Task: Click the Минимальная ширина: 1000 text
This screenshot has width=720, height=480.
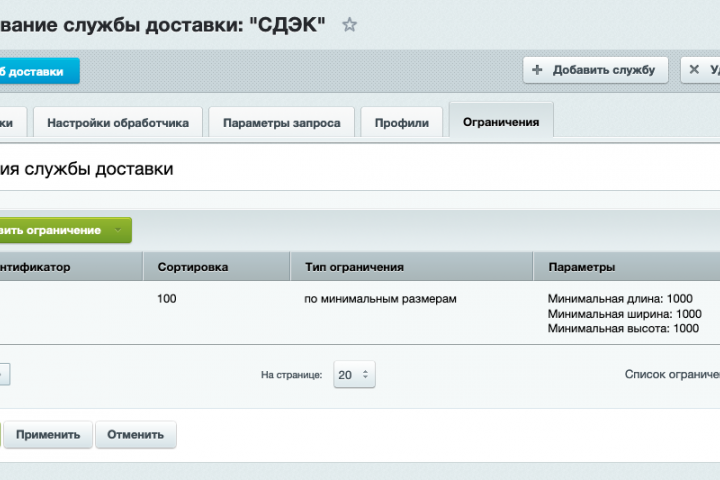Action: point(624,314)
